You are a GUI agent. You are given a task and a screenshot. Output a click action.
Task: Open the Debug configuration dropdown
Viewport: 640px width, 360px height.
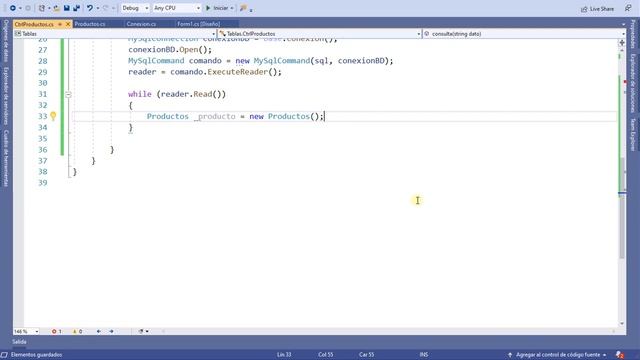click(135, 8)
